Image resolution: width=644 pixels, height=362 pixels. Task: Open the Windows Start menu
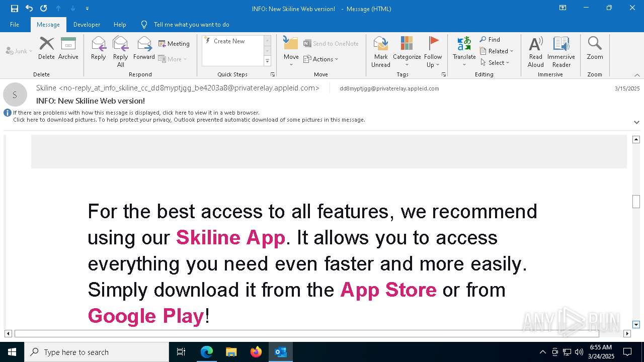12,352
